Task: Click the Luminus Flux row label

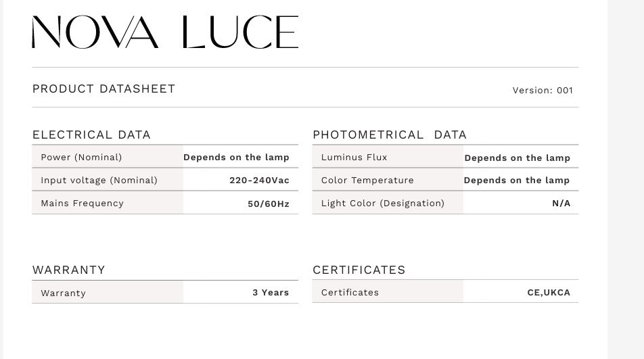Action: [354, 158]
